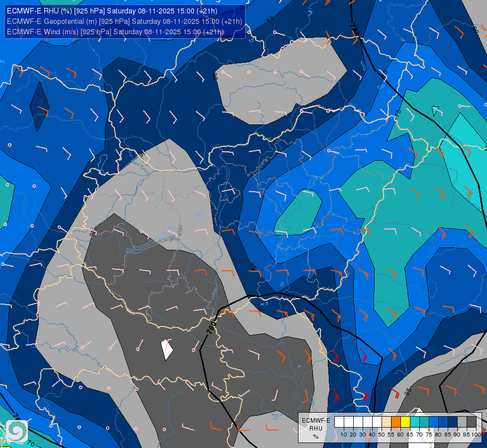This screenshot has height=448, width=487.
Task: Pick the beige 50-55% legend swatch
Action: click(x=387, y=422)
